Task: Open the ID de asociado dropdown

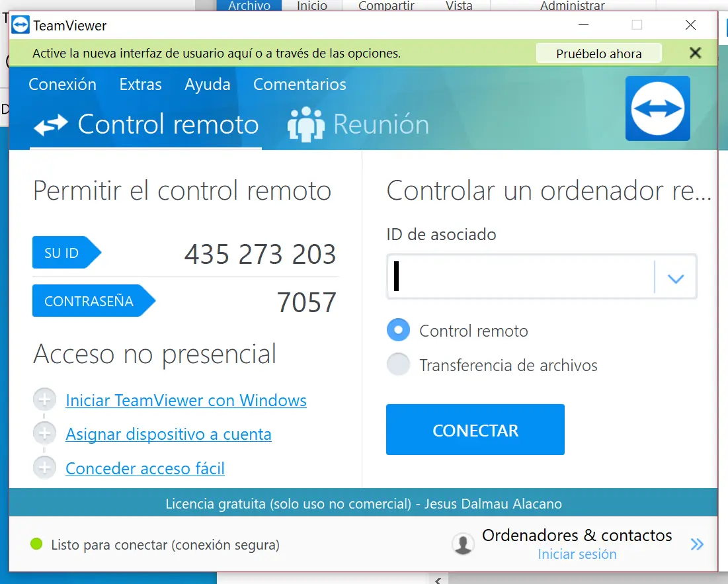Action: pos(675,276)
